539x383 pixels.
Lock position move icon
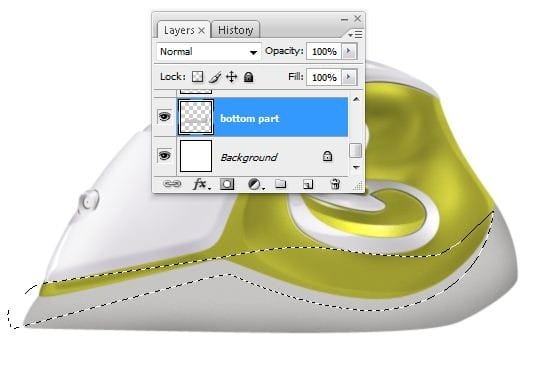pos(232,77)
